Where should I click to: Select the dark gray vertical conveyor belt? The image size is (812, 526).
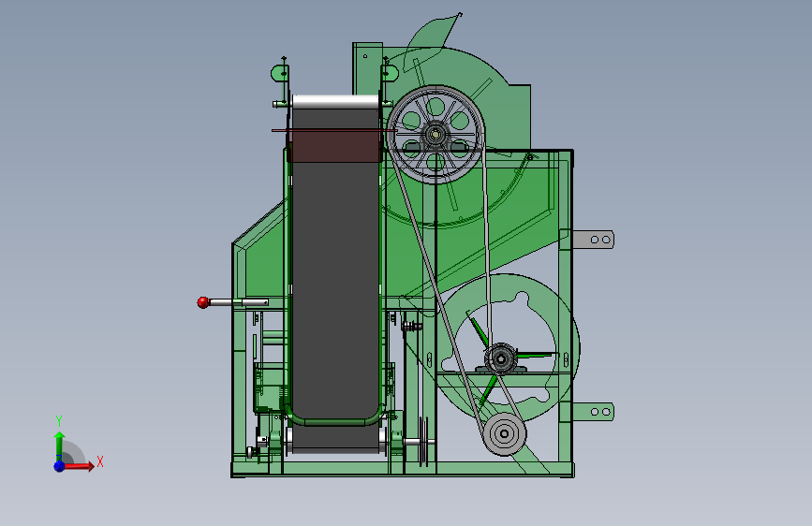(335, 280)
